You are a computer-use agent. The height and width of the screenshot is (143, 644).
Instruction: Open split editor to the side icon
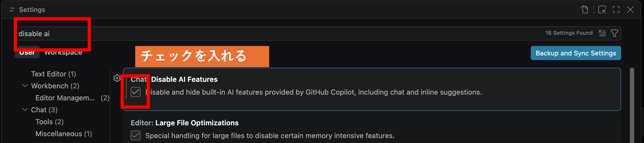(x=602, y=9)
